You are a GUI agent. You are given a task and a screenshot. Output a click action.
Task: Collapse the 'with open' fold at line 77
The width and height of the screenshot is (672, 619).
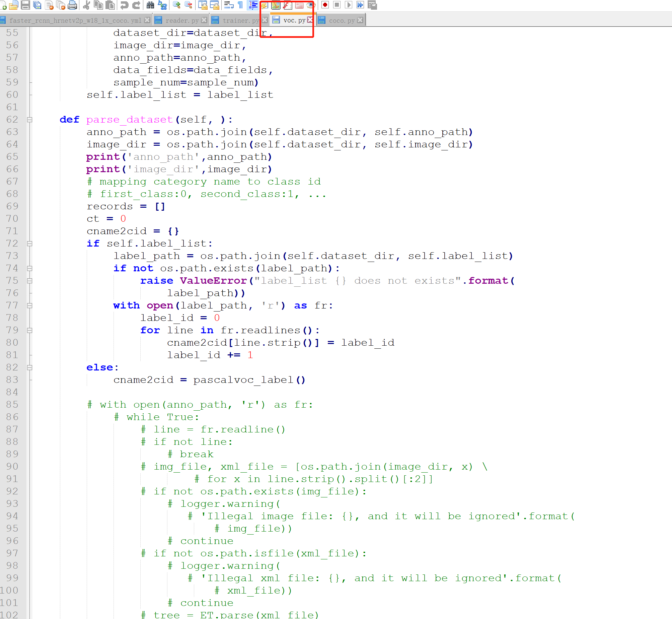[29, 305]
